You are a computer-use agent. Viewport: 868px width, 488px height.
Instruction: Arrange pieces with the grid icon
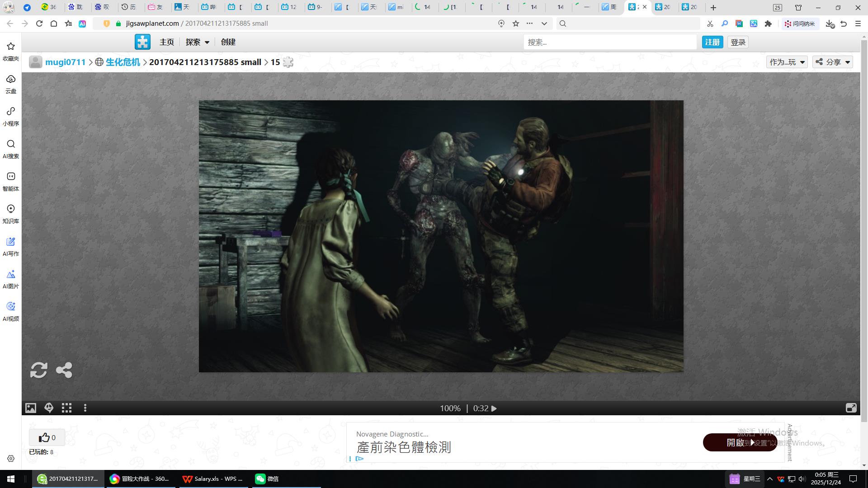click(x=66, y=408)
